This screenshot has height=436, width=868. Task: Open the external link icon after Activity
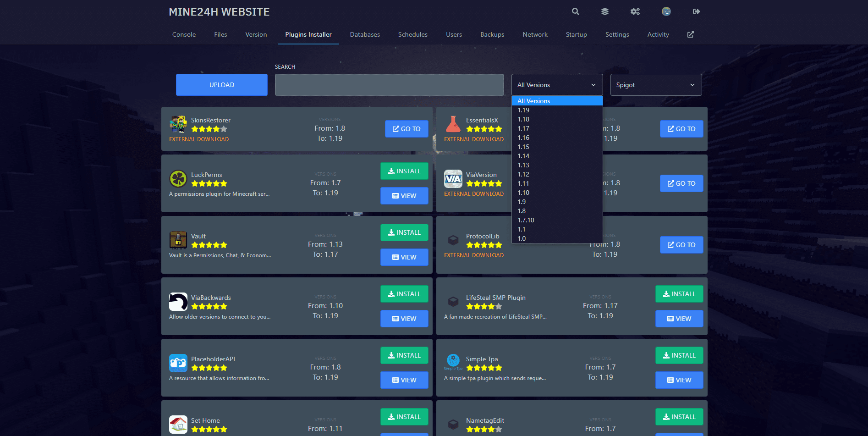(x=690, y=34)
